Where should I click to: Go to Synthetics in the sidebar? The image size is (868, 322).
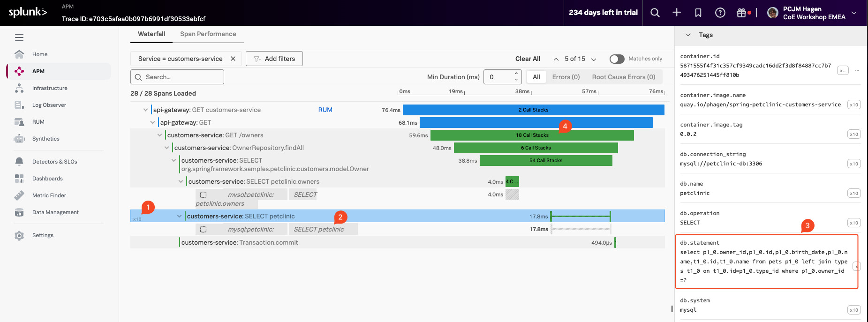45,139
